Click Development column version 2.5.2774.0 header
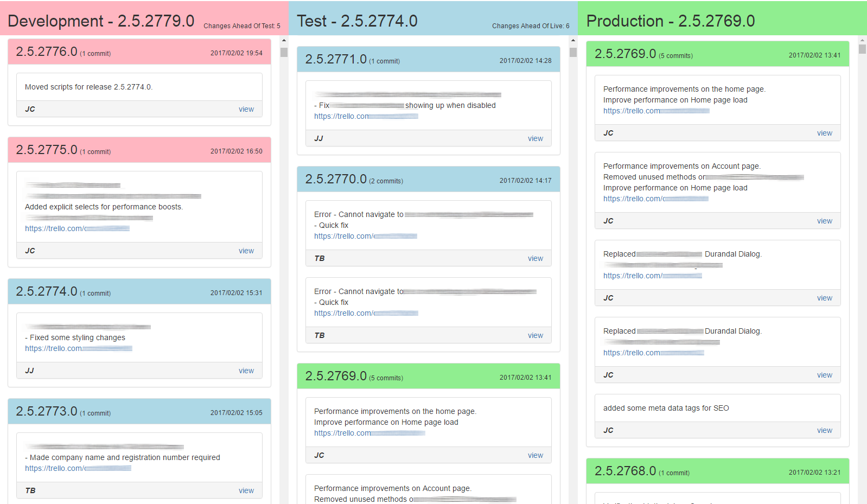Image resolution: width=867 pixels, height=504 pixels. pos(139,291)
